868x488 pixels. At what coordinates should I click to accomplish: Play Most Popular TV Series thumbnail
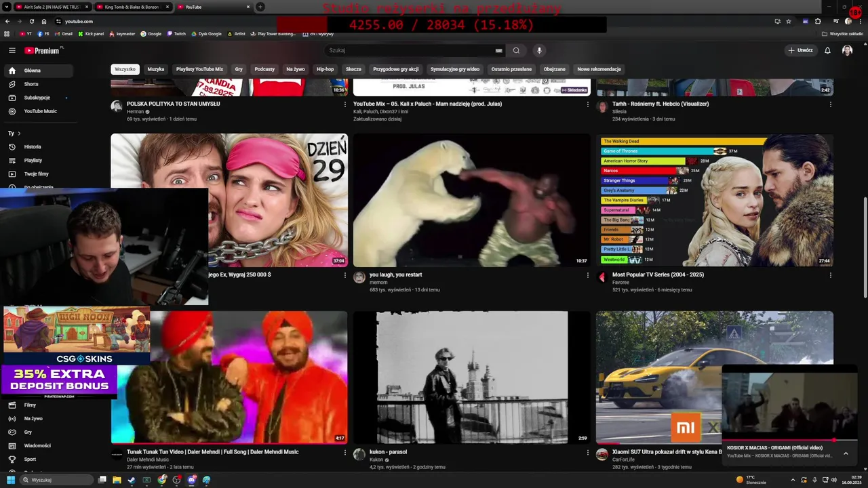[715, 200]
